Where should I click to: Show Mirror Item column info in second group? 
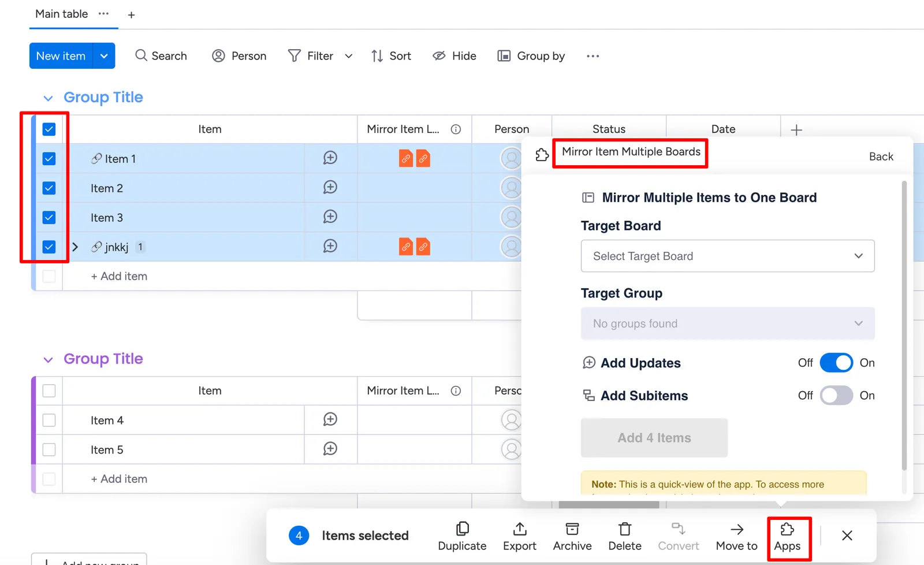(x=456, y=391)
